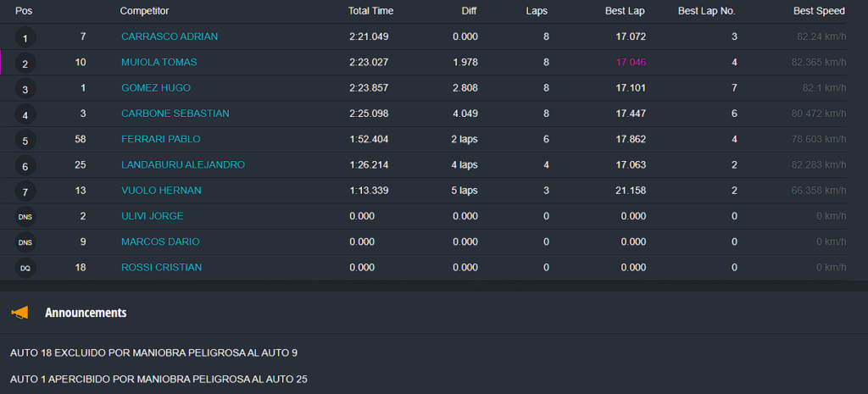
Task: Sort by the Total Time column header
Action: (370, 11)
